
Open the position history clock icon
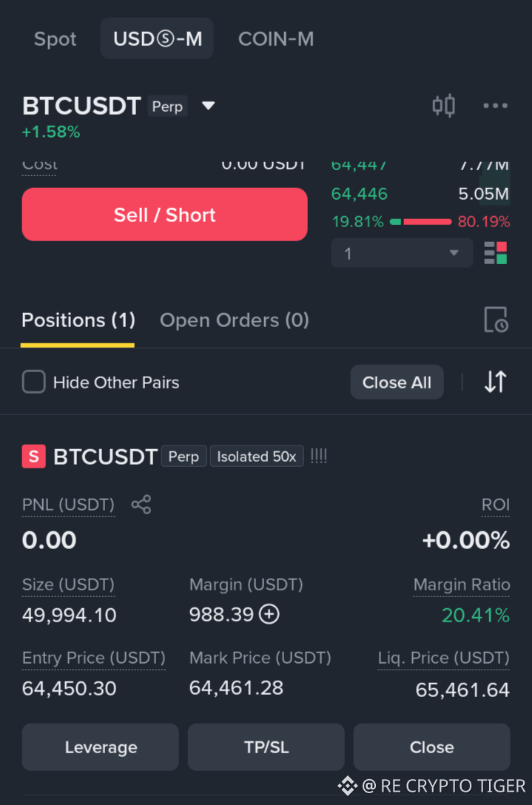pyautogui.click(x=496, y=320)
